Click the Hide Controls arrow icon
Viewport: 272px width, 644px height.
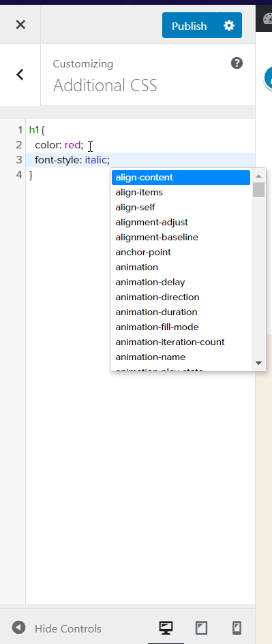[x=18, y=628]
